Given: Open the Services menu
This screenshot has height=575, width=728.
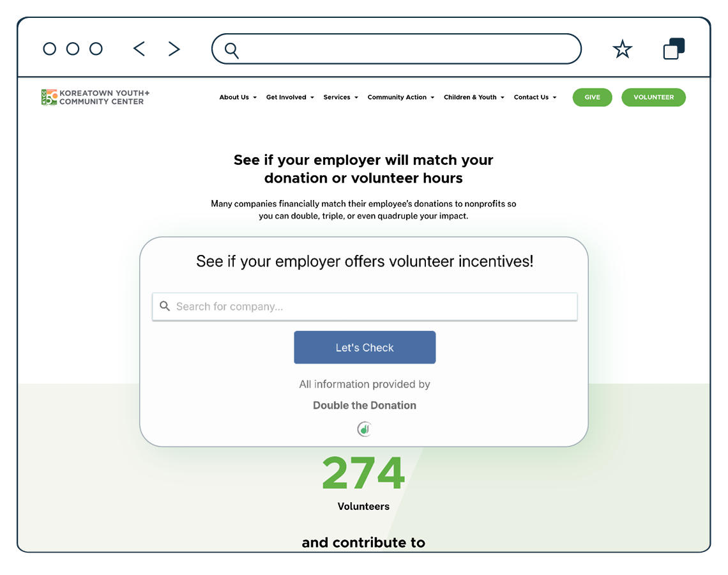Looking at the screenshot, I should (x=340, y=97).
